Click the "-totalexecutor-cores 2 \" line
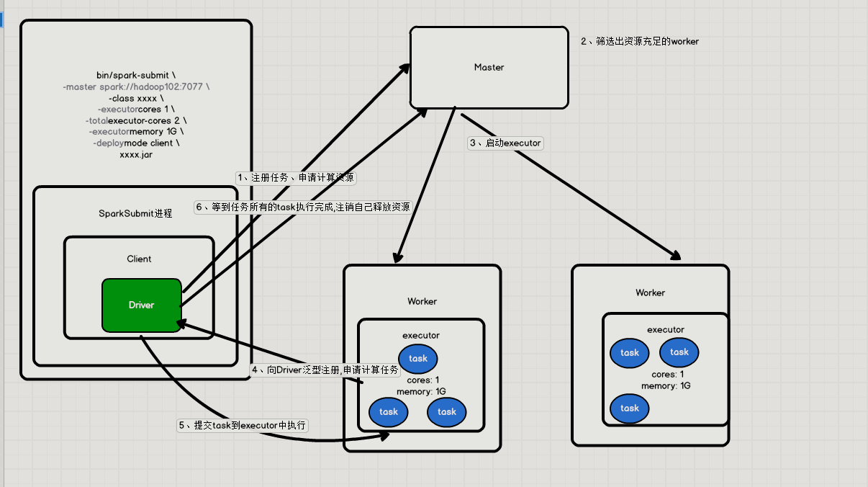 pos(136,120)
